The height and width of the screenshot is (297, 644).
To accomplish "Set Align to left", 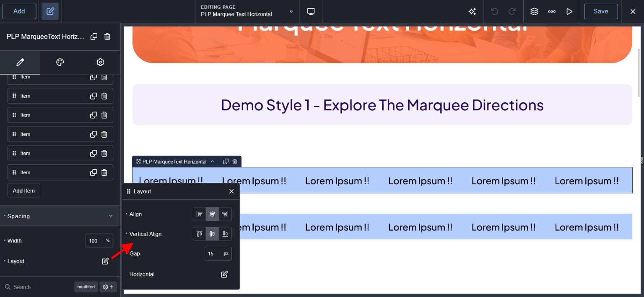I will pyautogui.click(x=199, y=214).
